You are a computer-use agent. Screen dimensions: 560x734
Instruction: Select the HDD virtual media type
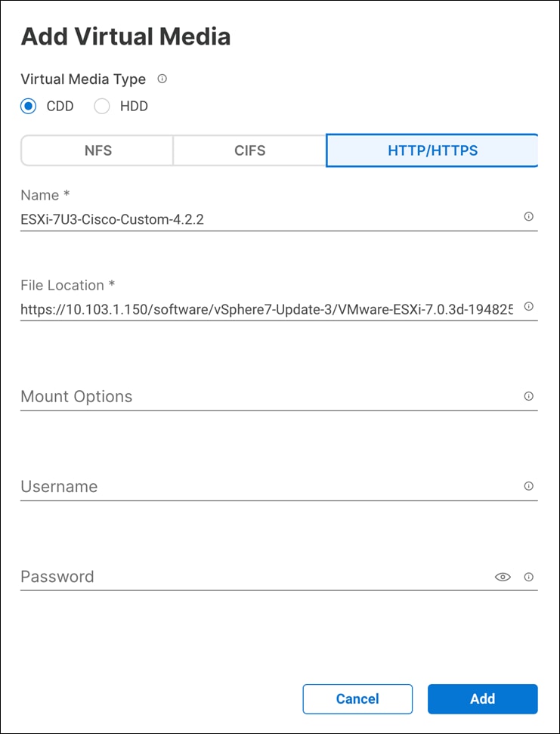(x=102, y=106)
